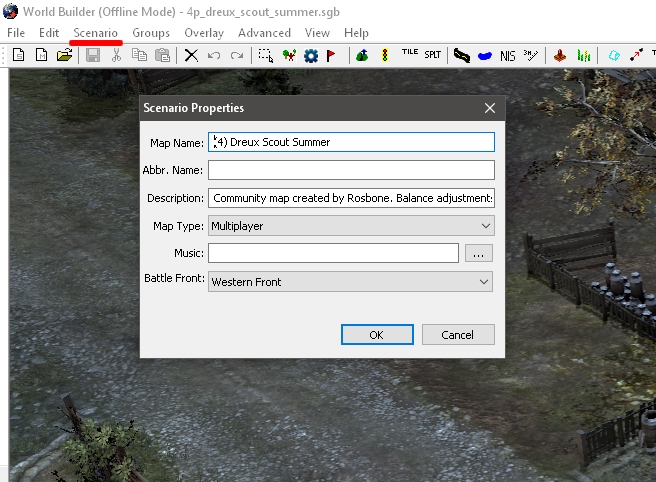Select the dashed rectangle selection tool

click(266, 55)
